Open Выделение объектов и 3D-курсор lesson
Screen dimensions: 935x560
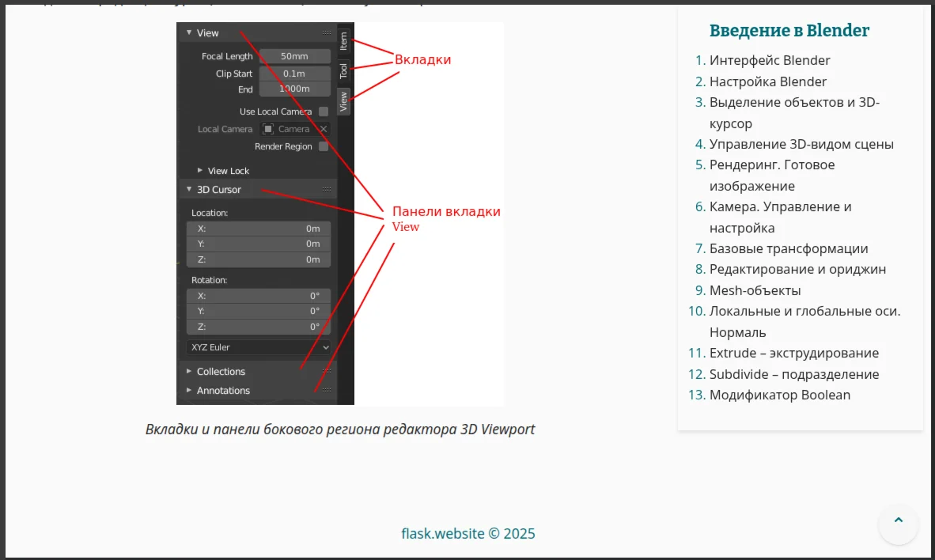tap(794, 113)
